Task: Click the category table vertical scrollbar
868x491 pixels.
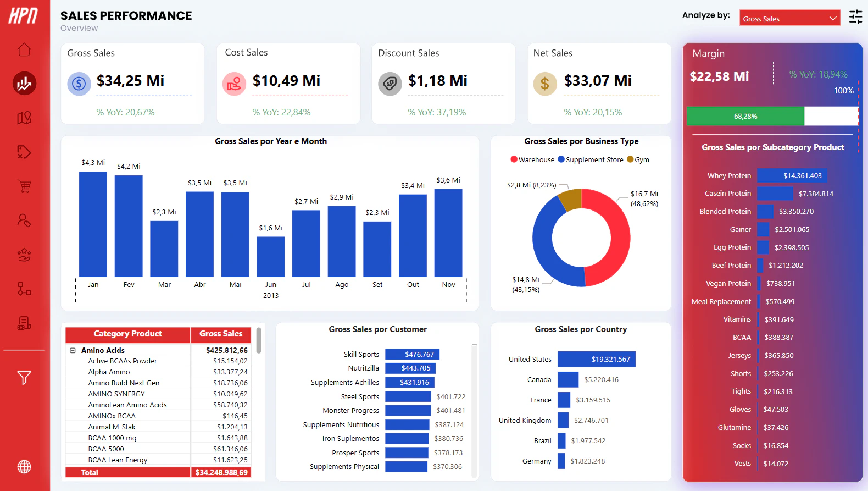Action: pos(258,341)
